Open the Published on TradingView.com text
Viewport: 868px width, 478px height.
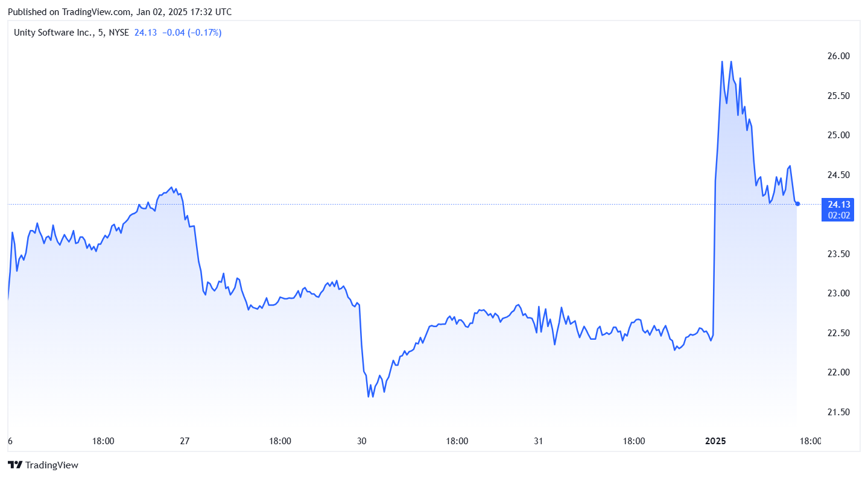(x=119, y=12)
